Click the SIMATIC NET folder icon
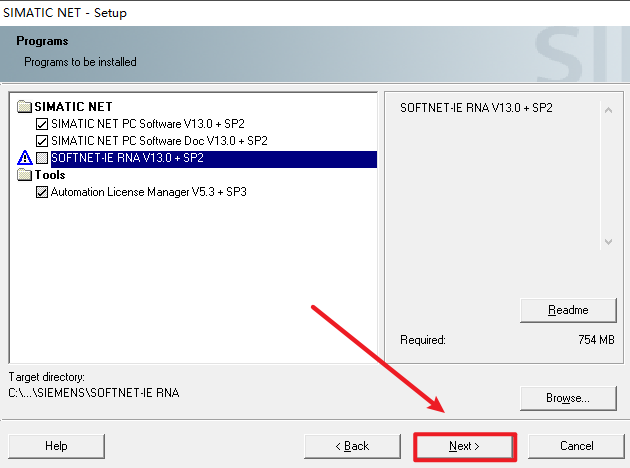Screen dimensions: 630x468 [x=25, y=106]
